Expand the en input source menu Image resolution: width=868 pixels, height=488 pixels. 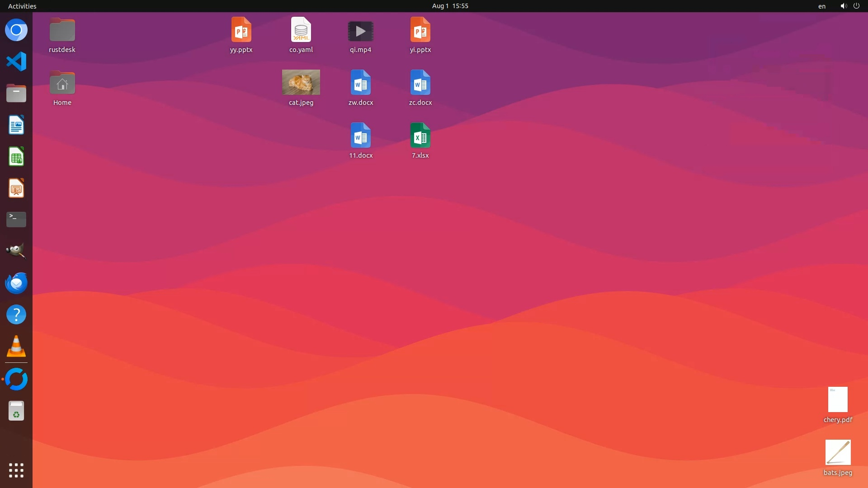[x=822, y=6]
